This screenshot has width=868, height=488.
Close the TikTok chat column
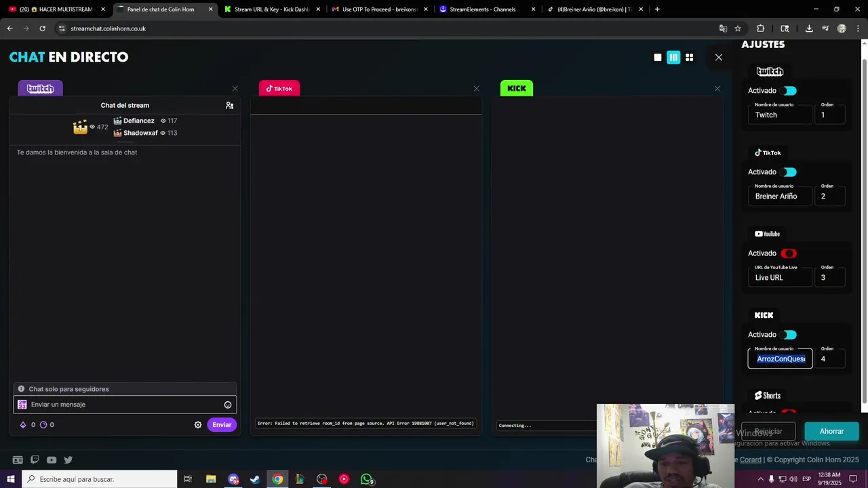pos(477,89)
